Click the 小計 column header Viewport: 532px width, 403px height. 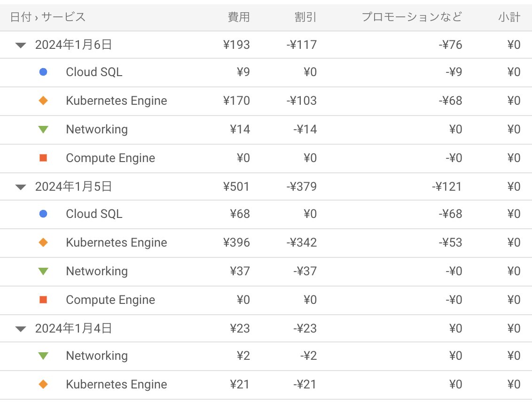point(509,17)
